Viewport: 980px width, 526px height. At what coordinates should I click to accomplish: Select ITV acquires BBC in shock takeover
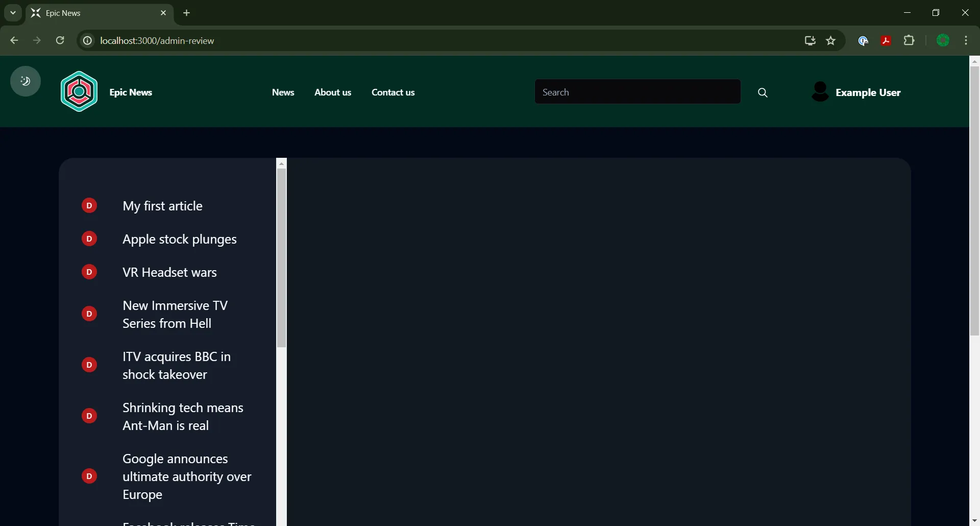point(177,366)
